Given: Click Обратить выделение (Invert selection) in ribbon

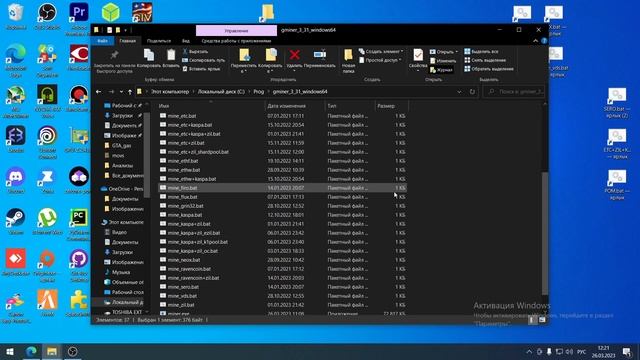Looking at the screenshot, I should [489, 69].
